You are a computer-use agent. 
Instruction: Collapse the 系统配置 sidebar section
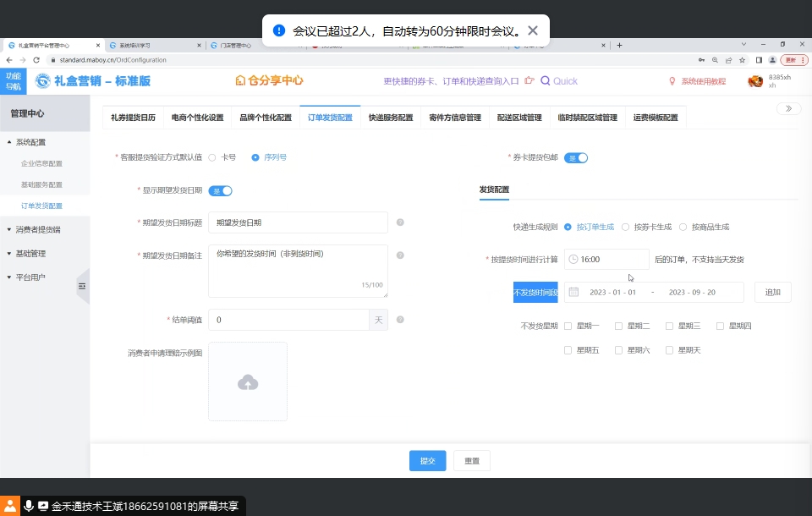coord(31,142)
